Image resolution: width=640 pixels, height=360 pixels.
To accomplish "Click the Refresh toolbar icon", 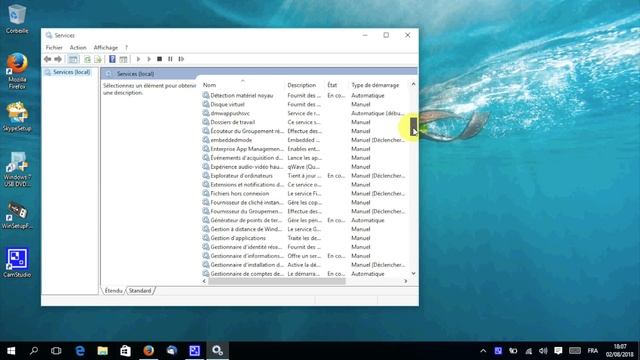I will (87, 59).
